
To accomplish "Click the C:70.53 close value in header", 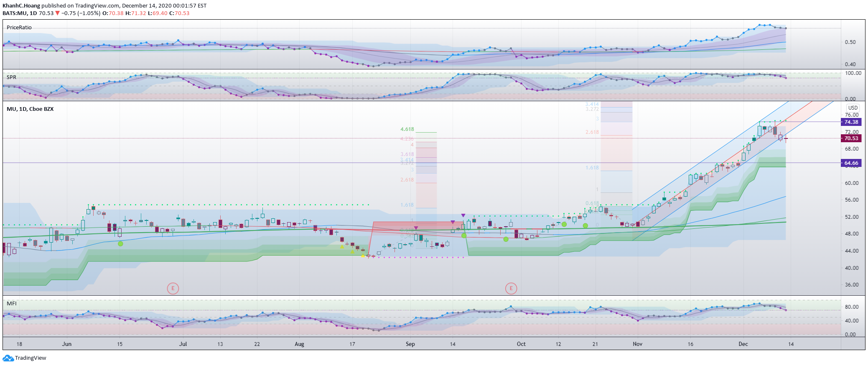I will pos(179,13).
